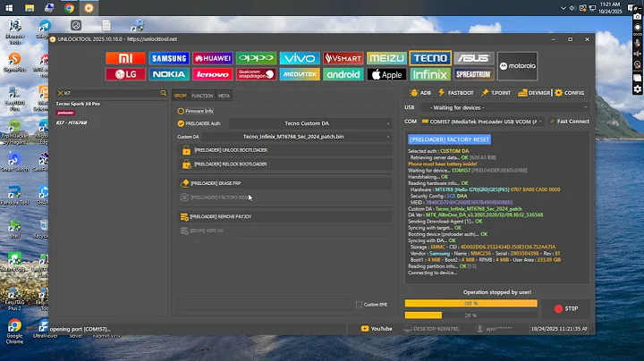Viewport: 644px width, 361px height.
Task: Click the 100% progress bar
Action: tap(471, 304)
